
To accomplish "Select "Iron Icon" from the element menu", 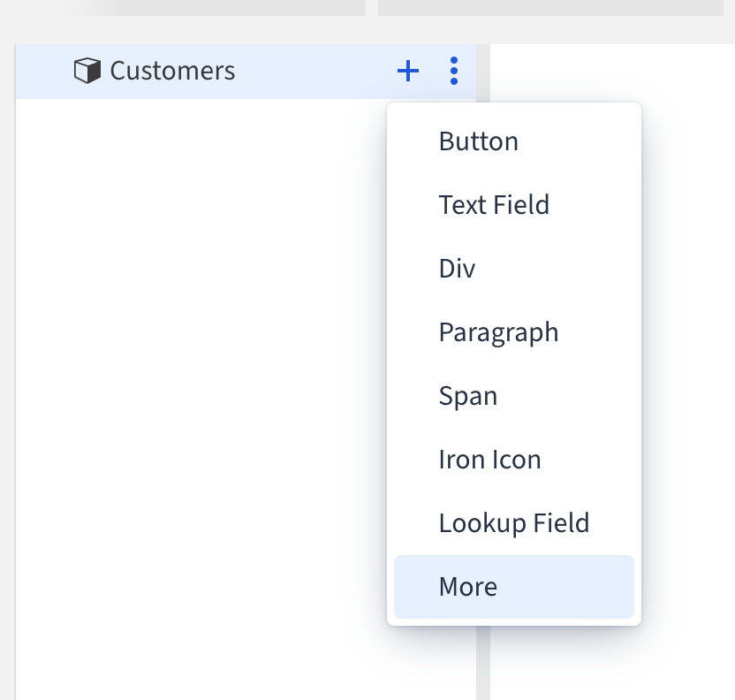I will (490, 459).
